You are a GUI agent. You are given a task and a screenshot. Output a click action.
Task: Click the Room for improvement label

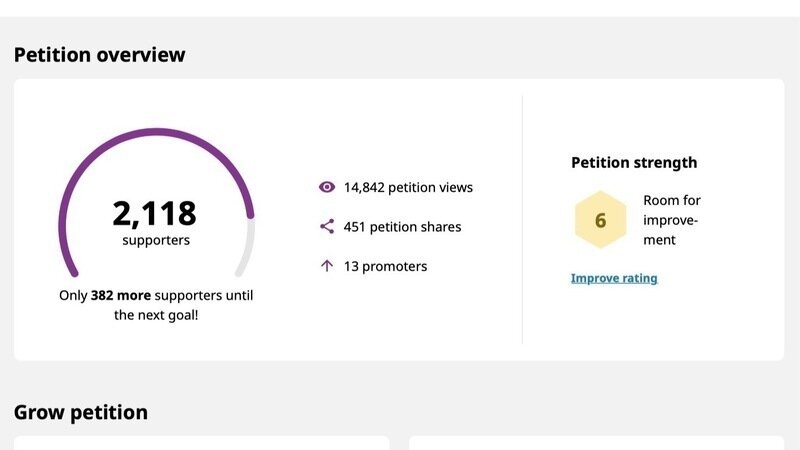click(x=672, y=220)
